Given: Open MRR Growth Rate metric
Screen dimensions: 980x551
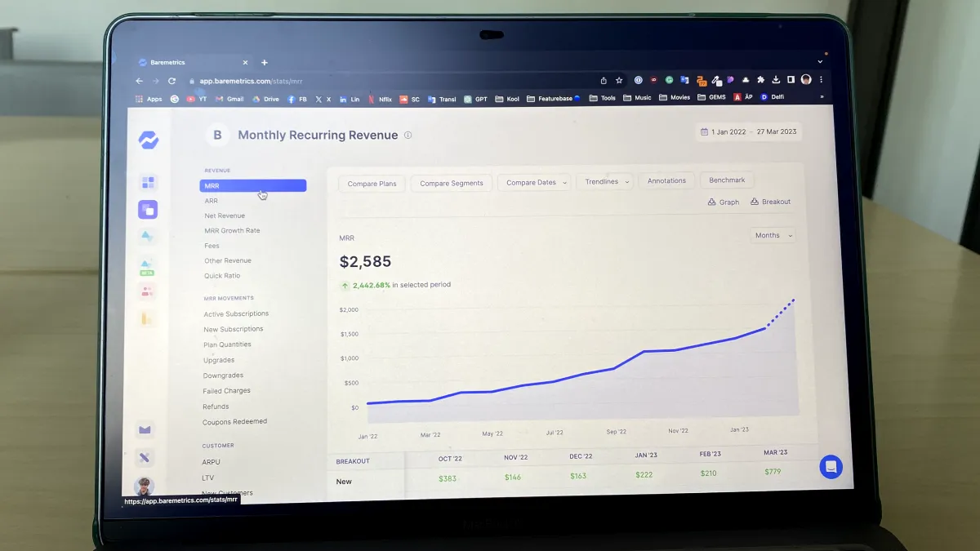Looking at the screenshot, I should point(232,230).
